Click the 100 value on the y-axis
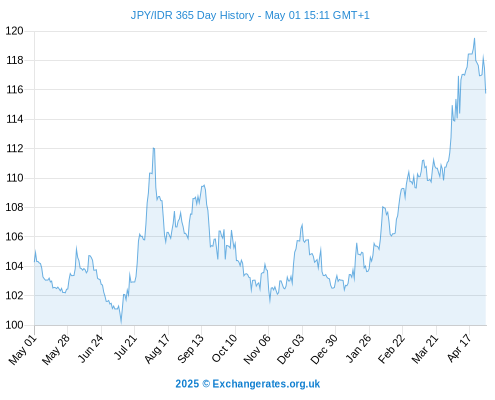Image resolution: width=495 pixels, height=400 pixels. click(15, 325)
